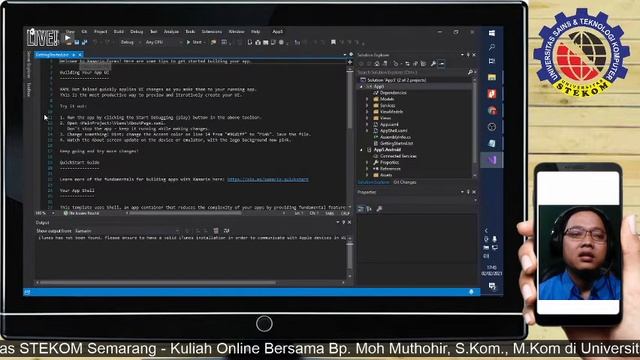Screen dimensions: 640x360
Task: Click the Search Solution Explorer field
Action: pos(412,72)
